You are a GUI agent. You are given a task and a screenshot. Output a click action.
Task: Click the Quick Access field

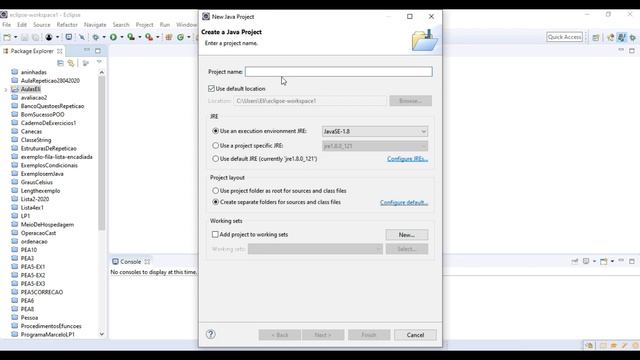pyautogui.click(x=564, y=37)
